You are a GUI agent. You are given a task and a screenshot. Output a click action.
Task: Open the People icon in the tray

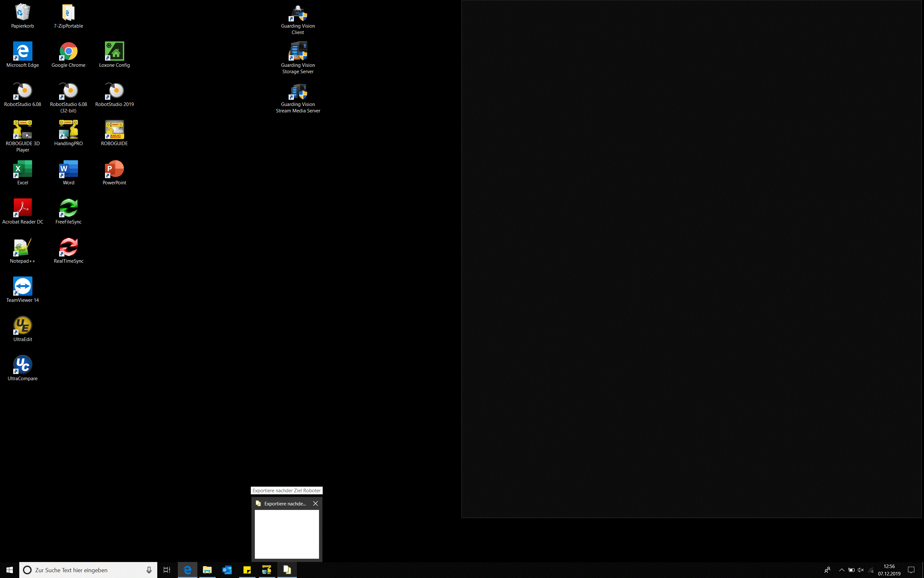click(827, 570)
